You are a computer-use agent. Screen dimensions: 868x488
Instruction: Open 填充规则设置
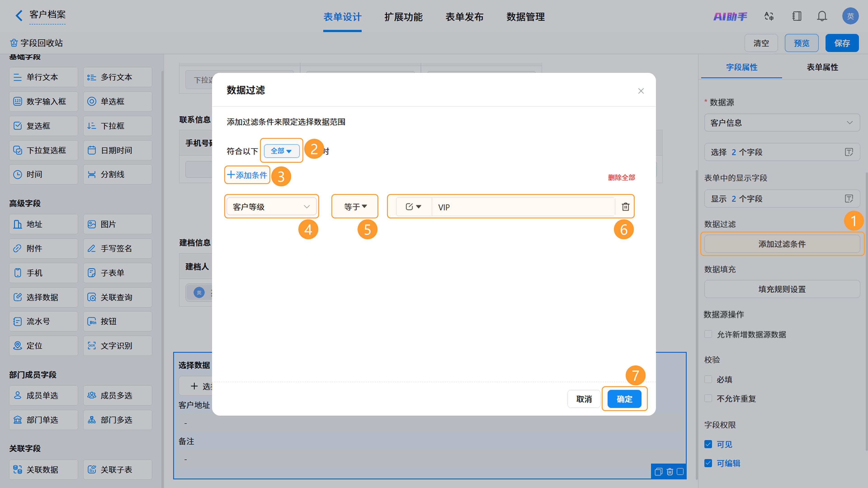782,289
